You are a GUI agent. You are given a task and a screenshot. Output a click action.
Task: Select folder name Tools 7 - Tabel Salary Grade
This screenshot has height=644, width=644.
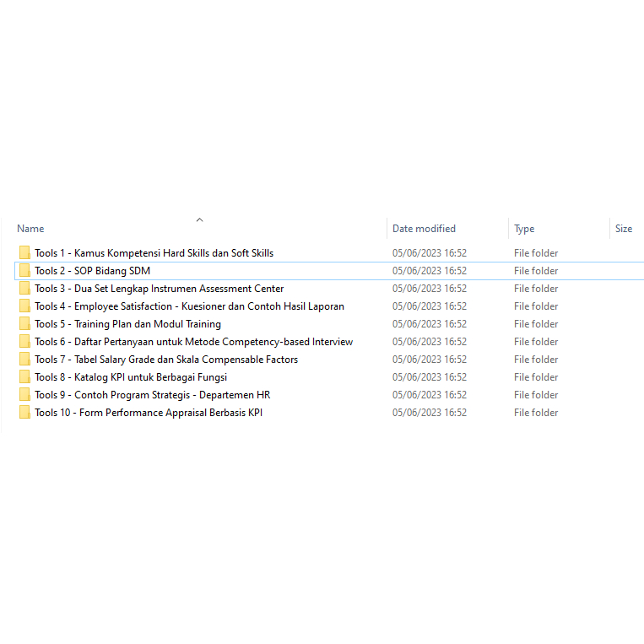(x=166, y=359)
